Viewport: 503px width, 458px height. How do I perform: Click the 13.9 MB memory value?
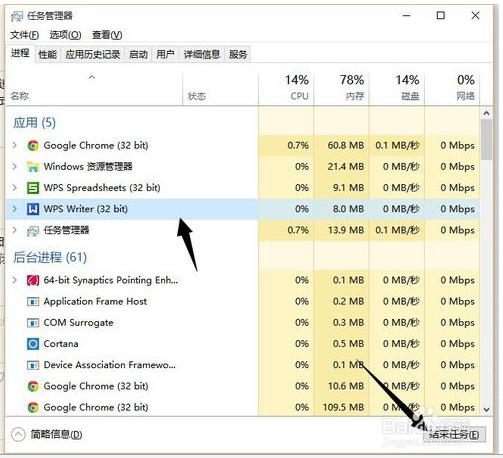[x=345, y=230]
